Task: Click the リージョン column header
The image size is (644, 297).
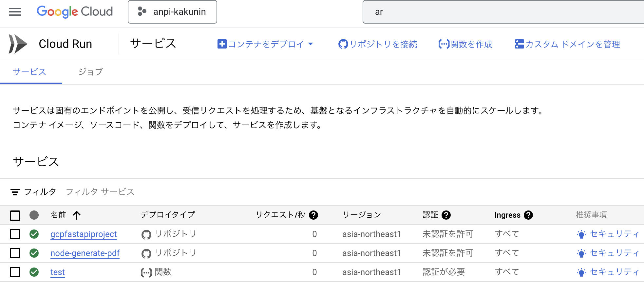Action: [x=362, y=215]
